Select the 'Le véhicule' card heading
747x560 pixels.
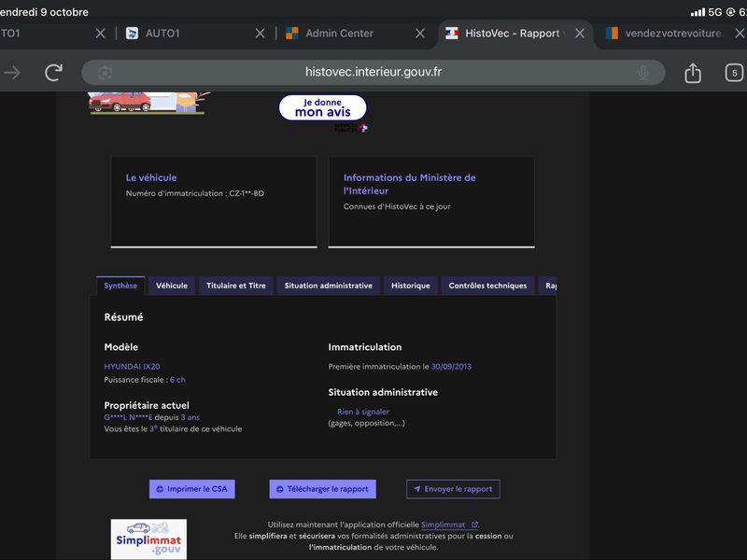pos(151,177)
